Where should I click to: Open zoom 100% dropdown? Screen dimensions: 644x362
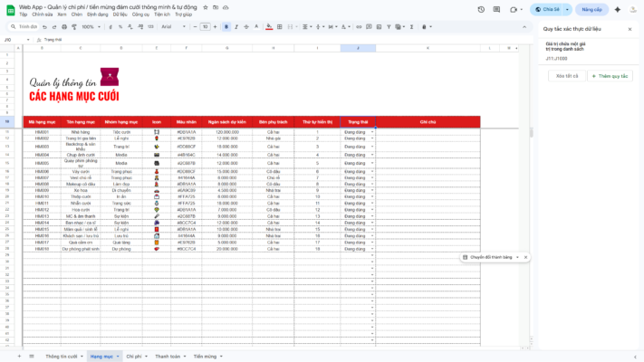91,26
